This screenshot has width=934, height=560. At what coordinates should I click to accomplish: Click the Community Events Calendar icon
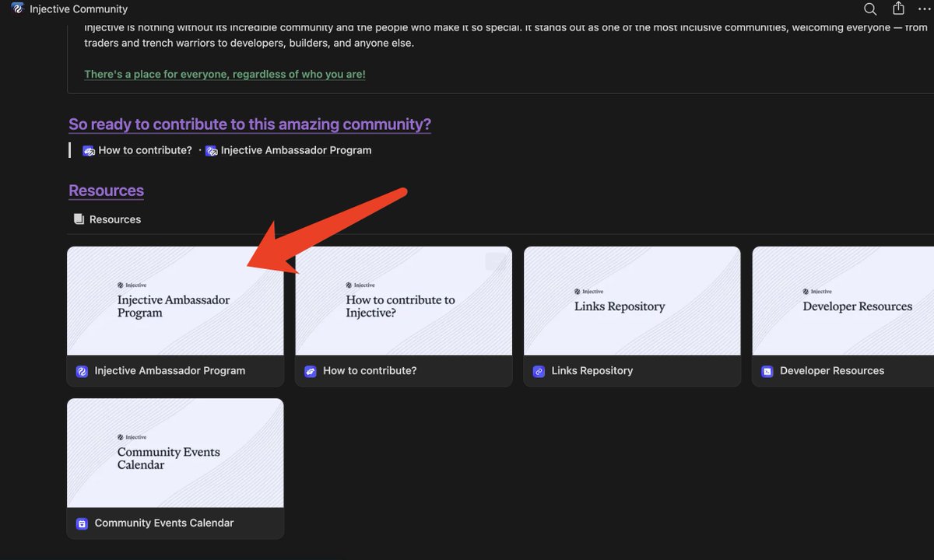pos(82,523)
